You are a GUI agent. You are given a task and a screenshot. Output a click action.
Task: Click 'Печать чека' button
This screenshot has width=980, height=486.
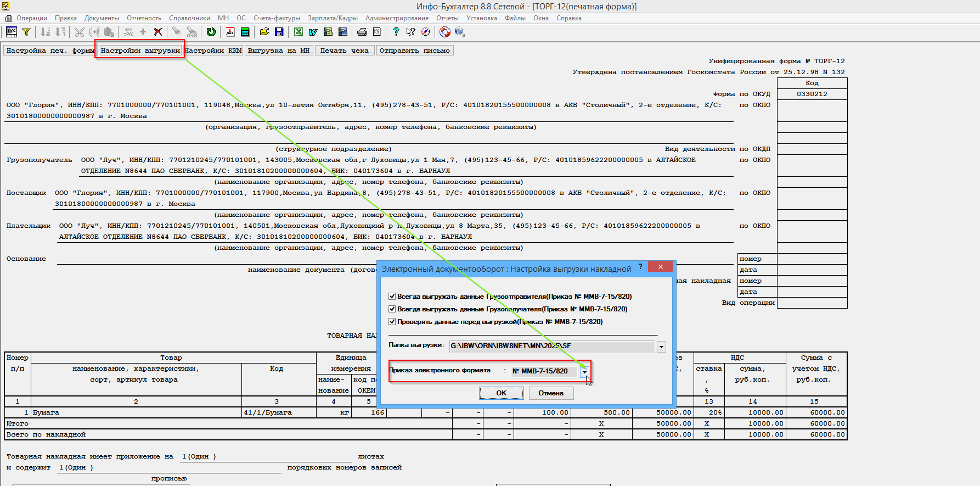click(x=345, y=51)
